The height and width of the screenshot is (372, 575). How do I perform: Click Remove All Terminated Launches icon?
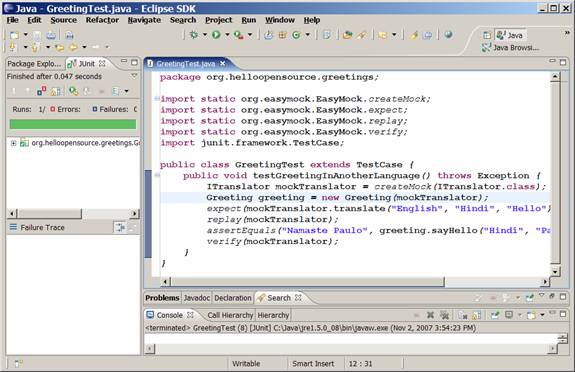pos(444,315)
